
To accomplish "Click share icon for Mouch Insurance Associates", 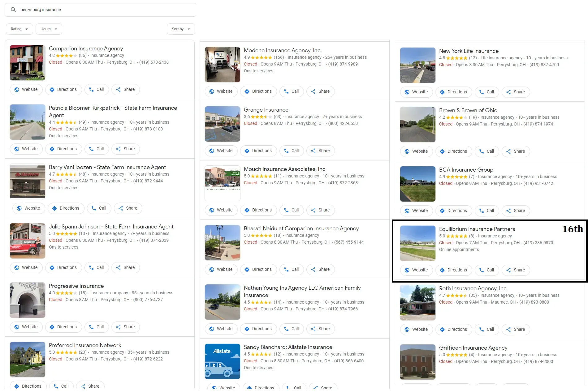I will pos(313,210).
